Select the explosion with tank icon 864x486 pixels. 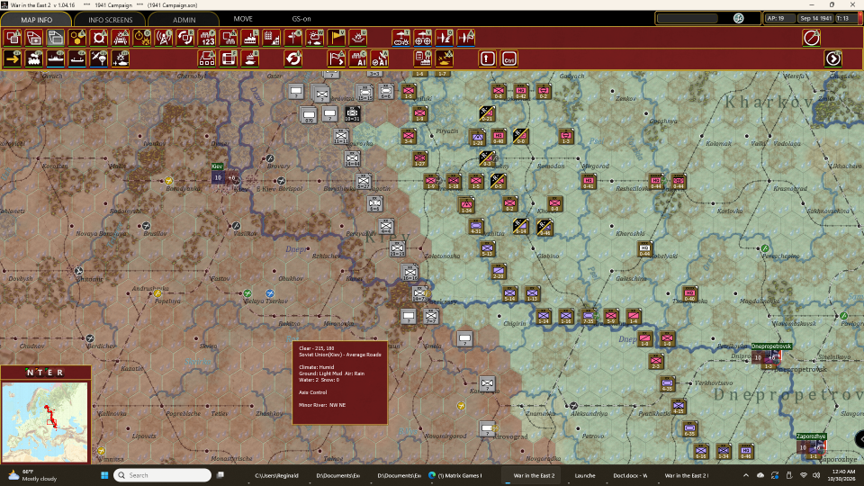(121, 58)
